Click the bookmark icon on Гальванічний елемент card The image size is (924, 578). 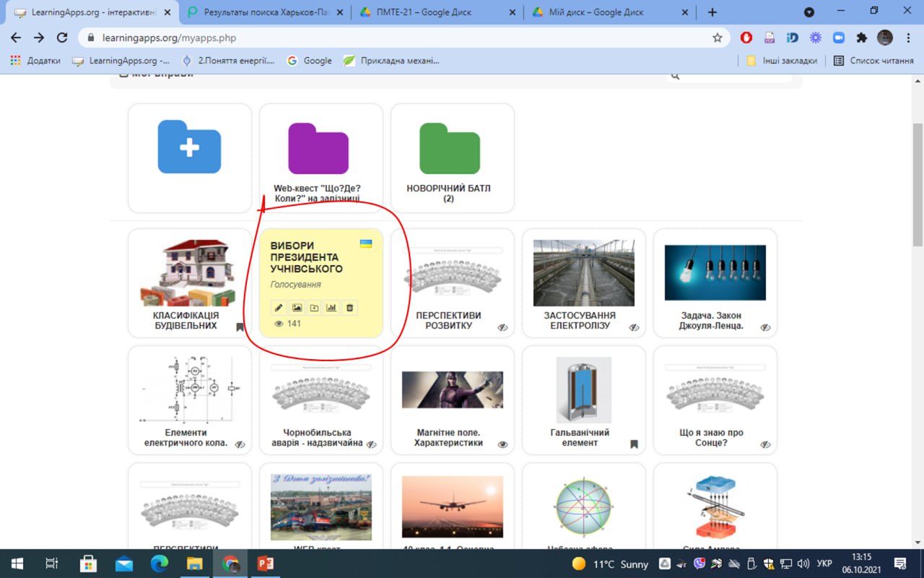(x=634, y=444)
